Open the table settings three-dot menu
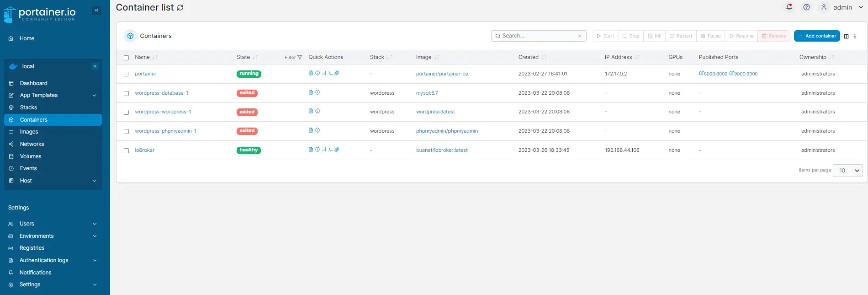This screenshot has width=868, height=295. coord(855,36)
